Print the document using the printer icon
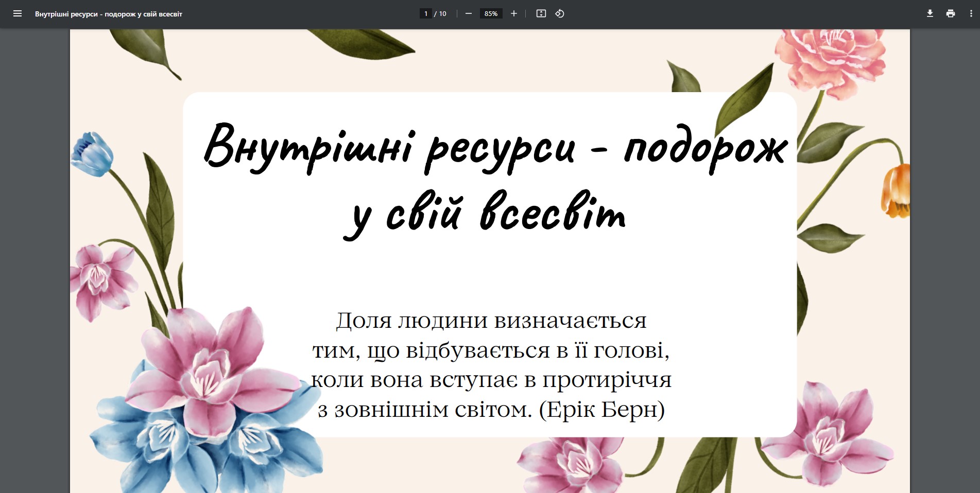980x493 pixels. tap(950, 14)
